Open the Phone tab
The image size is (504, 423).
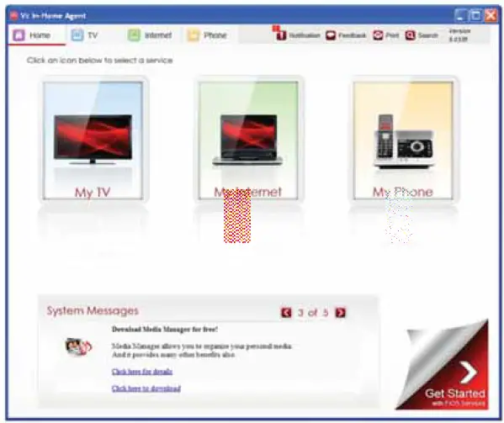208,35
